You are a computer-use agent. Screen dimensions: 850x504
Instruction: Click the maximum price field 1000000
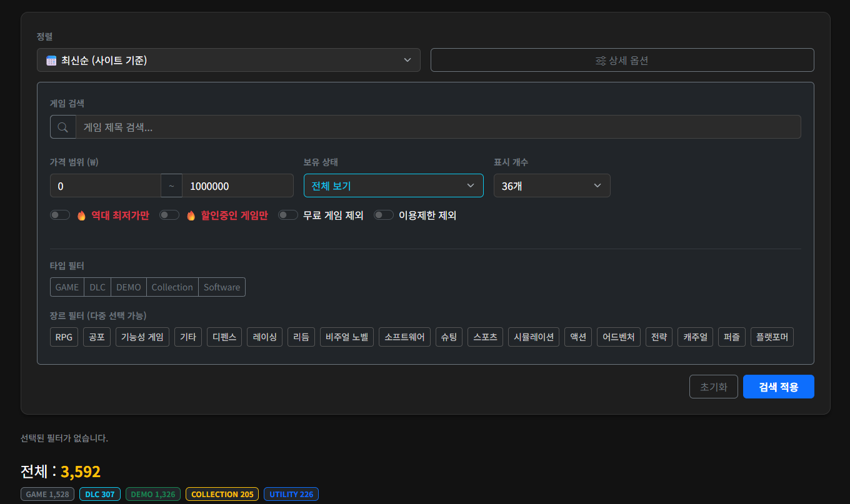coord(237,186)
